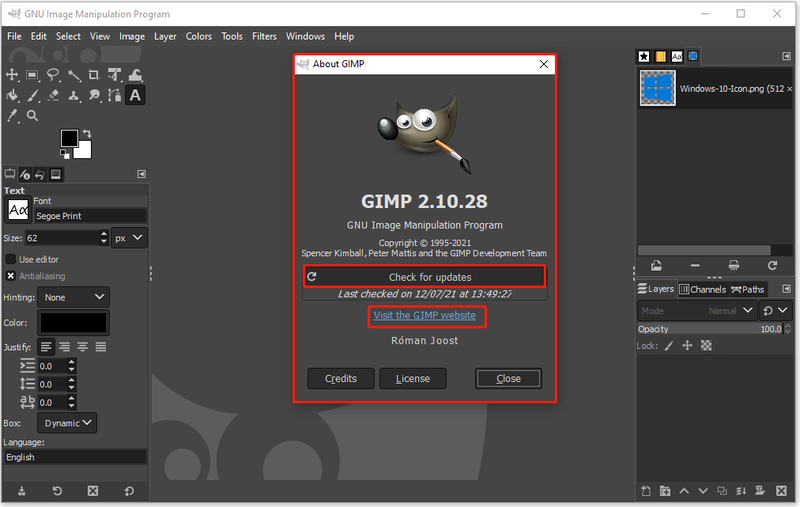Set justify to filled
This screenshot has height=507, width=800.
point(101,347)
